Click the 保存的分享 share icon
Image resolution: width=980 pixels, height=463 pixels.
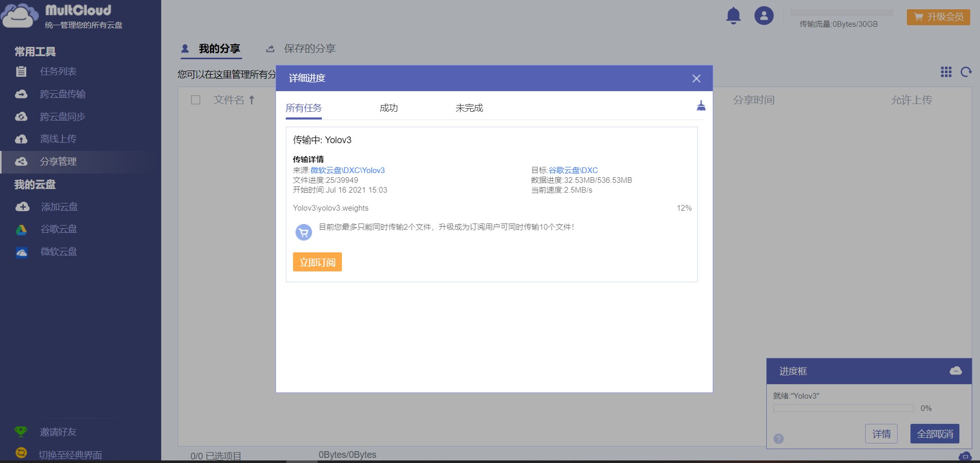[270, 49]
